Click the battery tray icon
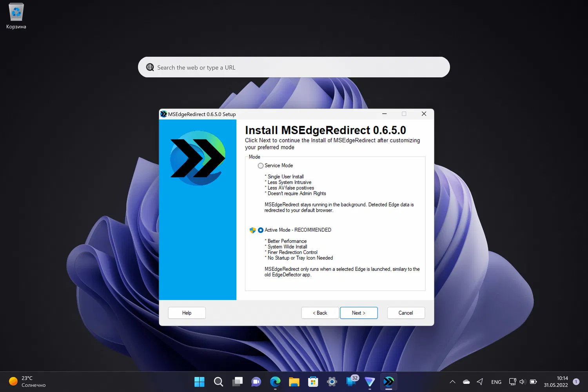Viewport: 588px width, 392px height. tap(533, 382)
